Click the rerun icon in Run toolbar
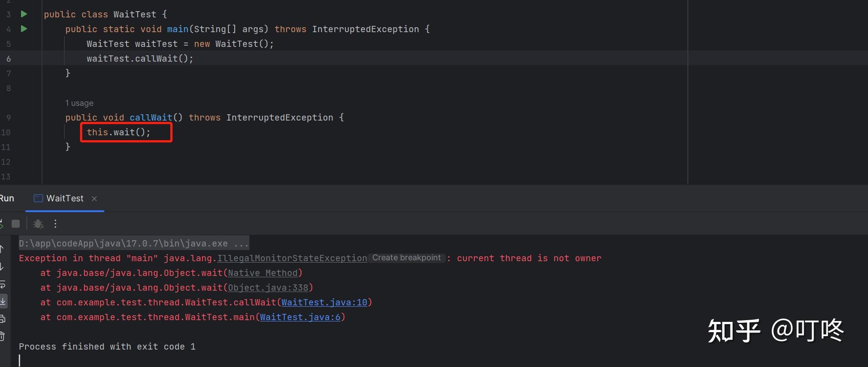Screen dimensions: 868x367 (1, 224)
